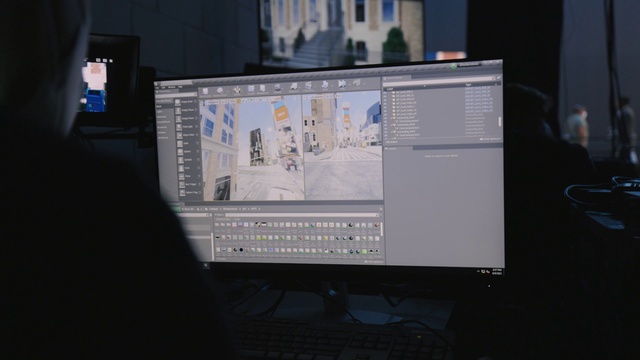Select the Cone placement icon
Image resolution: width=640 pixels, height=360 pixels.
(x=181, y=168)
